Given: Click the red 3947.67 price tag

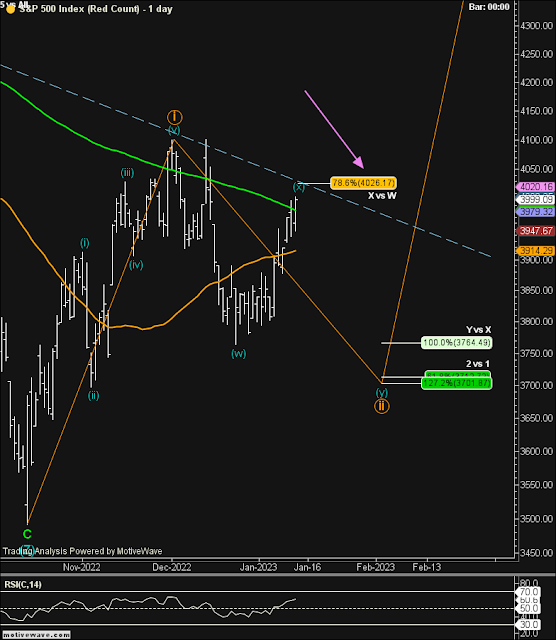Looking at the screenshot, I should (x=536, y=231).
